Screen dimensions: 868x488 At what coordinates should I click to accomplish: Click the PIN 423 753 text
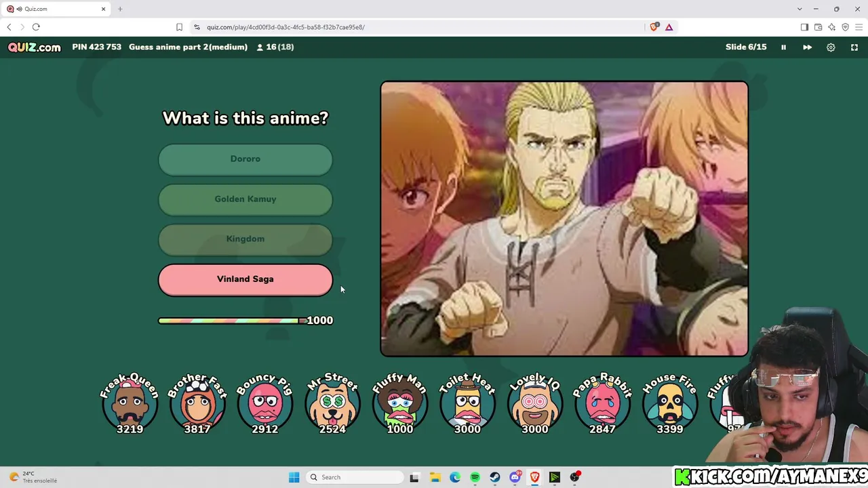[97, 47]
